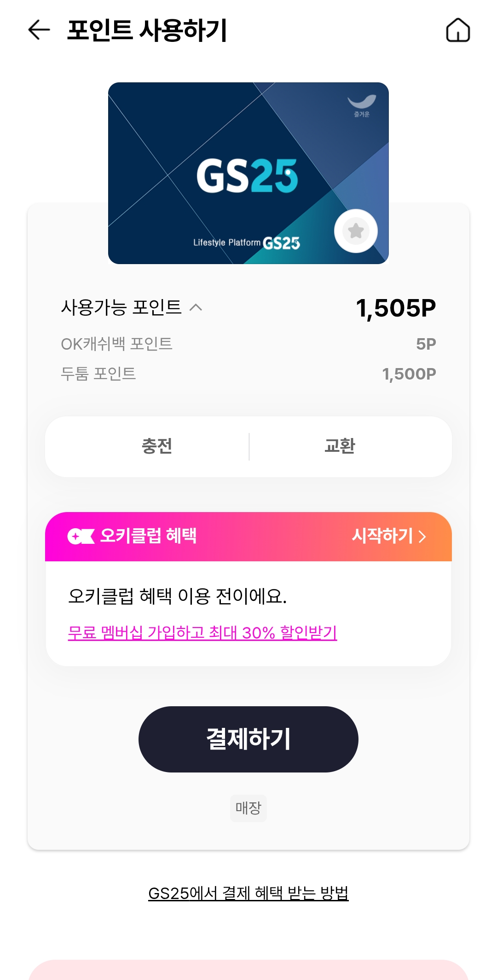Tap the 1,505P total points value
The image size is (497, 980).
pos(396,308)
